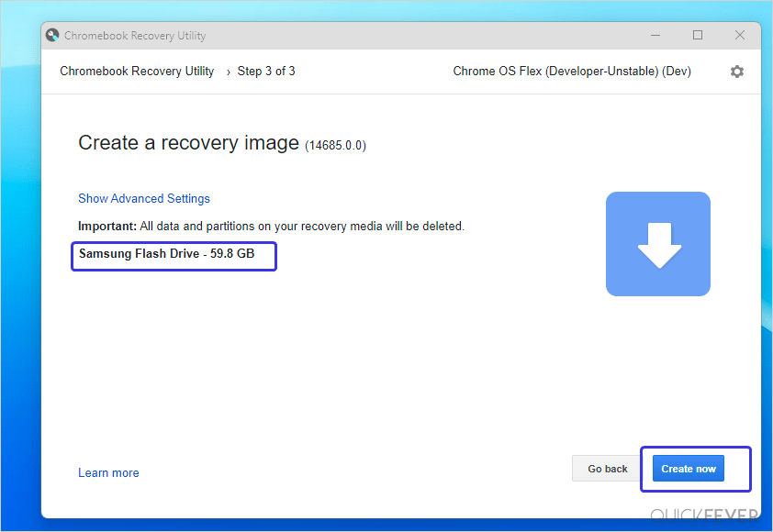Click the Step 3 of 3 breadcrumb
Screen dimensions: 773x532
click(266, 71)
